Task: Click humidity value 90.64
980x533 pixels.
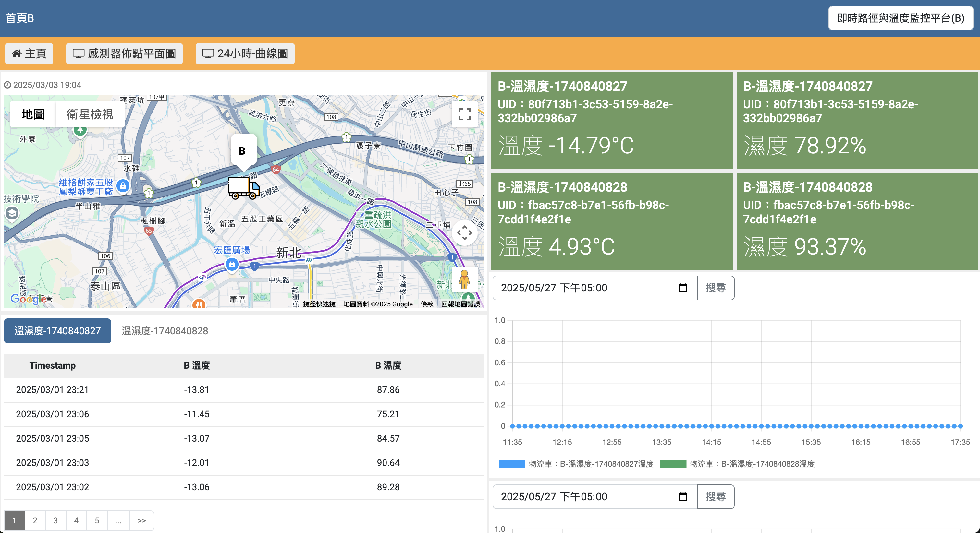Action: point(388,463)
